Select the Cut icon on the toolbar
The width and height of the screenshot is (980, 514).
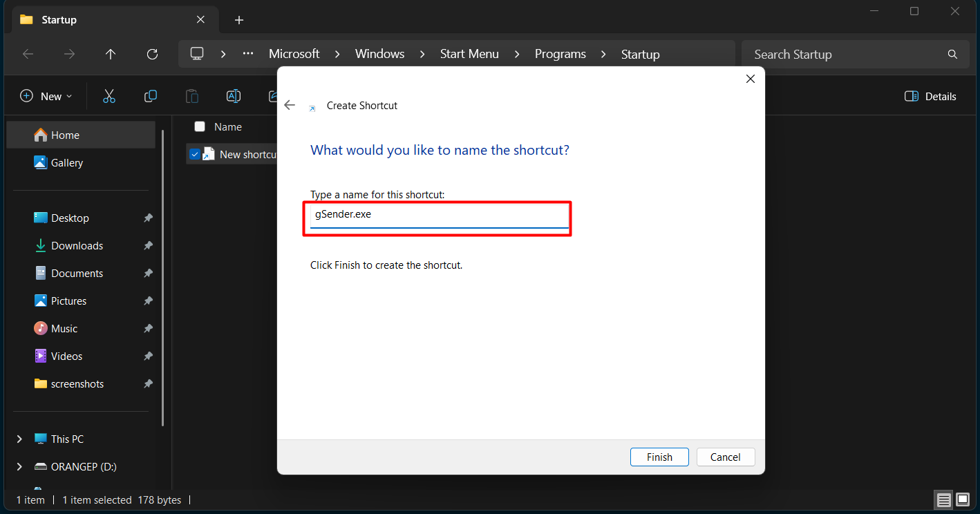pyautogui.click(x=109, y=96)
